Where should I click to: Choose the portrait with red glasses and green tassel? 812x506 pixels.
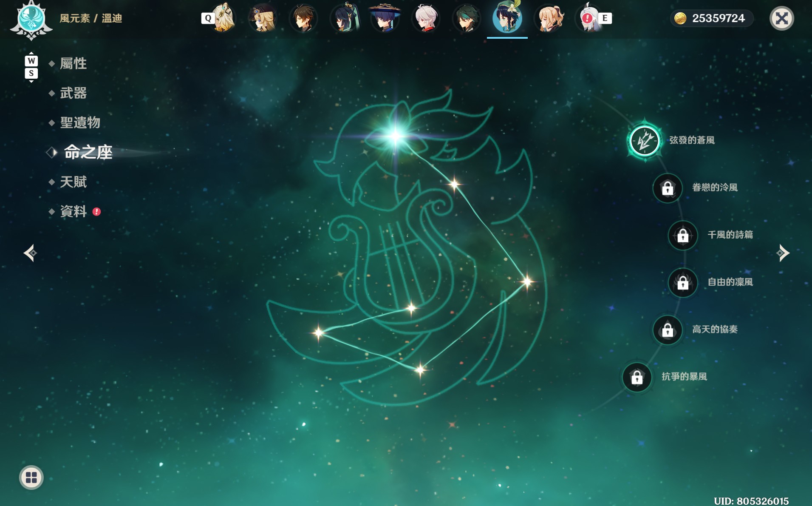tap(345, 18)
